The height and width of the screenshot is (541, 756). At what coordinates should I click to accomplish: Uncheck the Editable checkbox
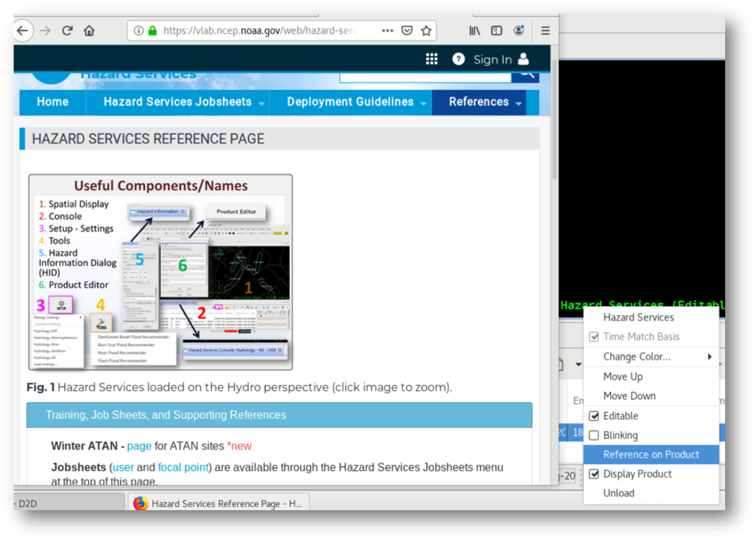pyautogui.click(x=594, y=416)
